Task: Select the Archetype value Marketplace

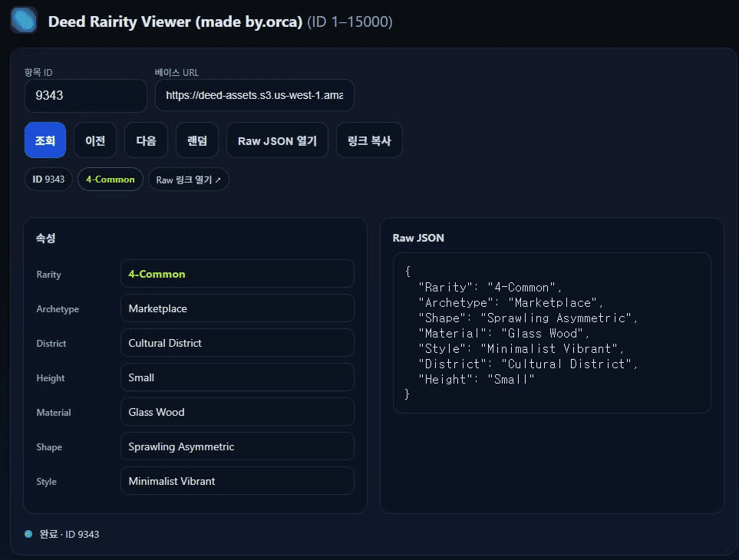Action: point(237,308)
